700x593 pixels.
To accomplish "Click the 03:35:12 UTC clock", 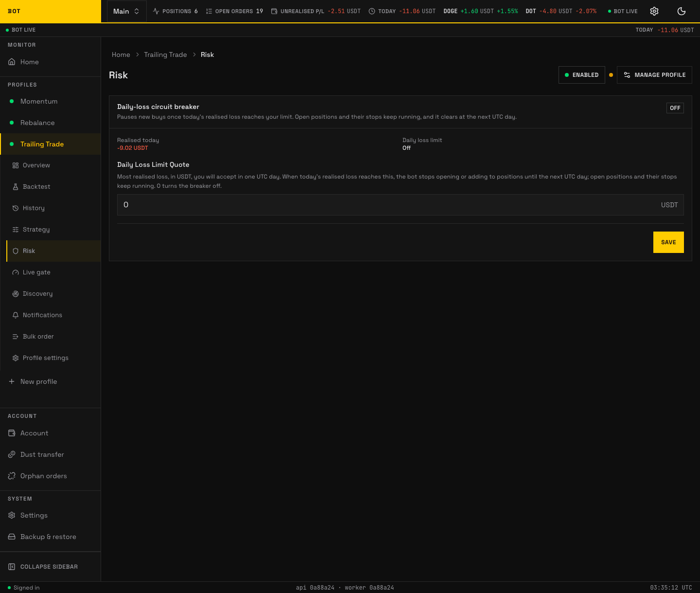I will pos(671,588).
